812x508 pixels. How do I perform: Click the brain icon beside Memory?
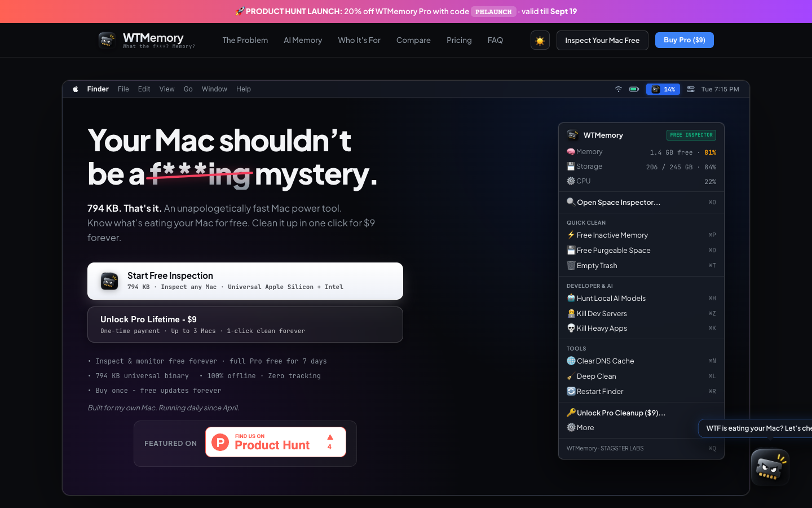click(571, 152)
